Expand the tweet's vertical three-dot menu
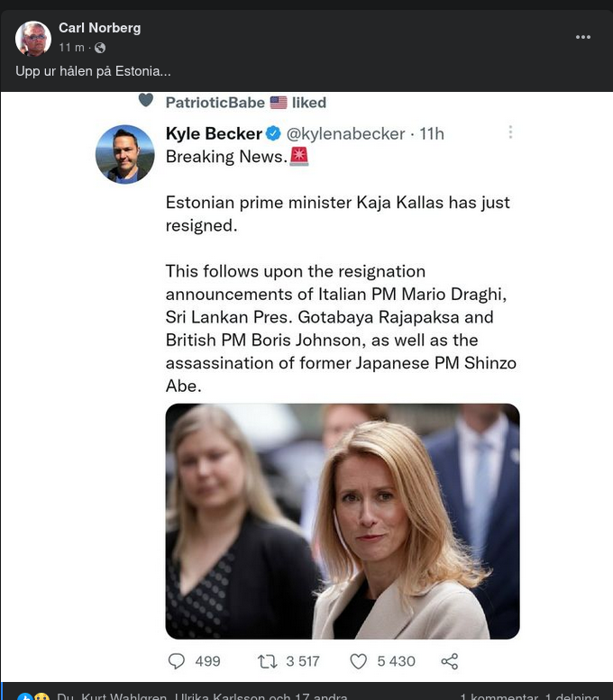This screenshot has width=613, height=700. click(x=510, y=132)
